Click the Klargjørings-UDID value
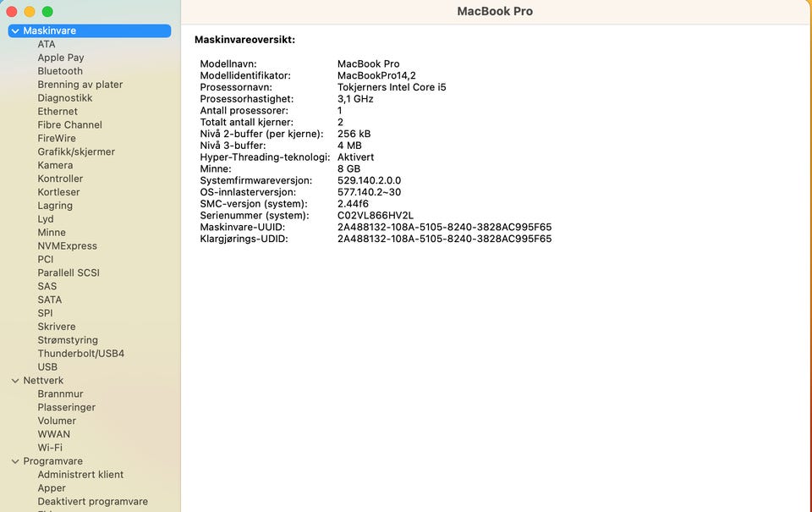 tap(444, 239)
